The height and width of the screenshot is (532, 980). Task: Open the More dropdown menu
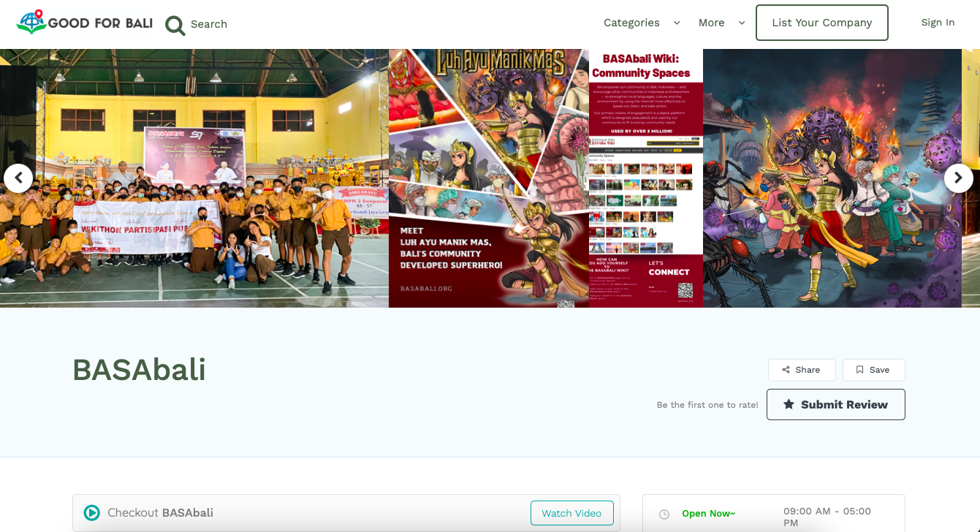pos(721,23)
